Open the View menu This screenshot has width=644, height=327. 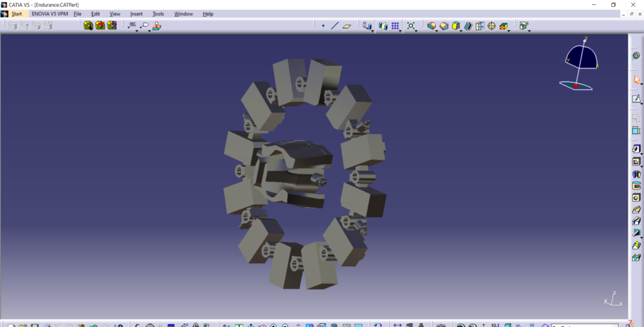tap(115, 14)
